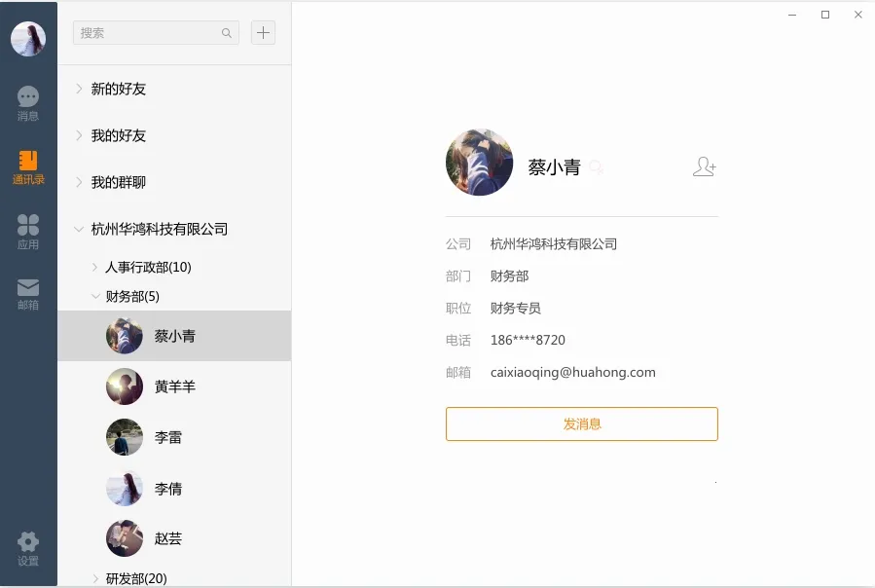Click your profile avatar at top left

point(28,39)
